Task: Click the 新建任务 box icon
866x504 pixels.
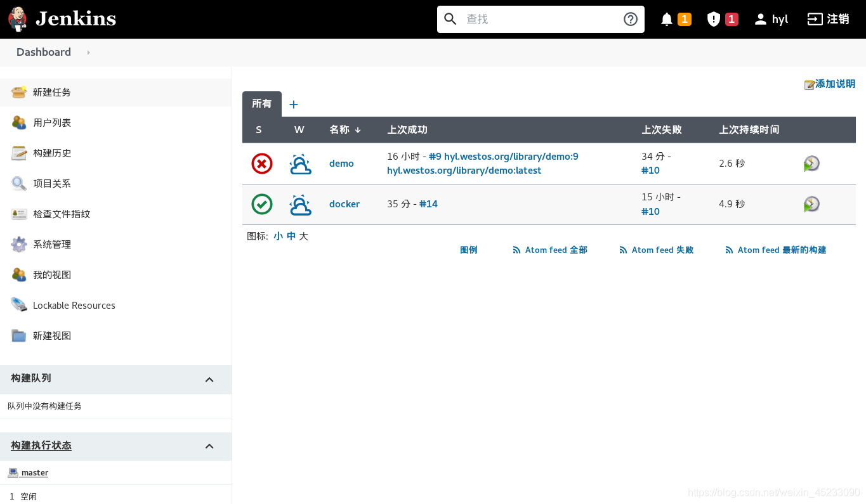Action: (19, 92)
